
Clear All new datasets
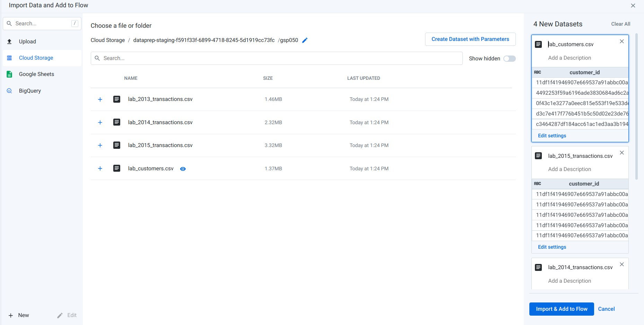[620, 24]
